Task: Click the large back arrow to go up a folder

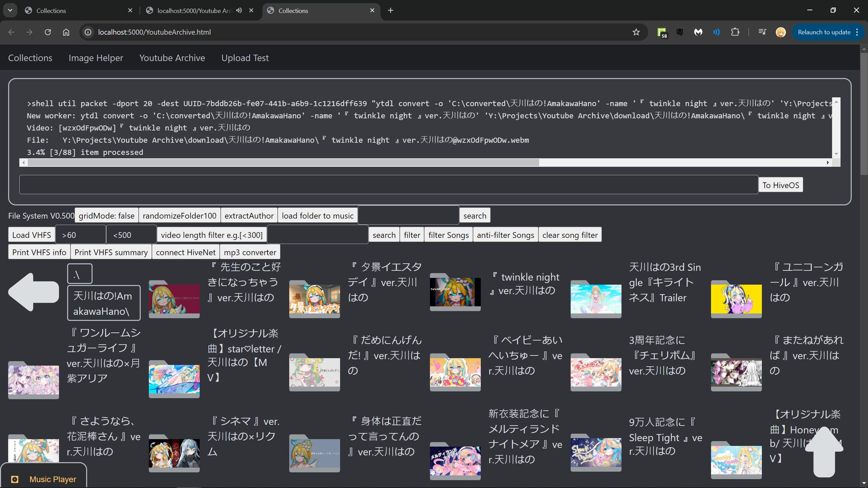Action: 33,292
